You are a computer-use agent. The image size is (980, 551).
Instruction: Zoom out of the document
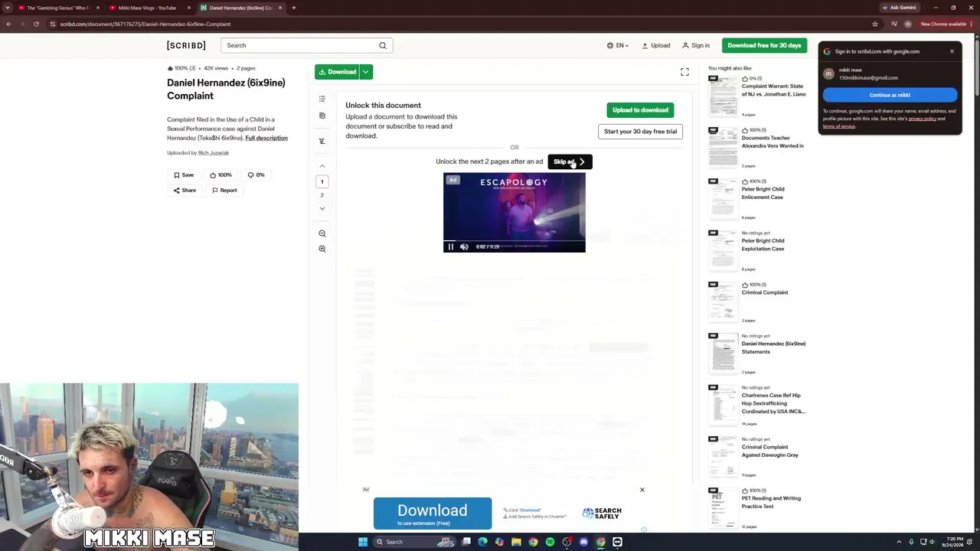click(322, 233)
